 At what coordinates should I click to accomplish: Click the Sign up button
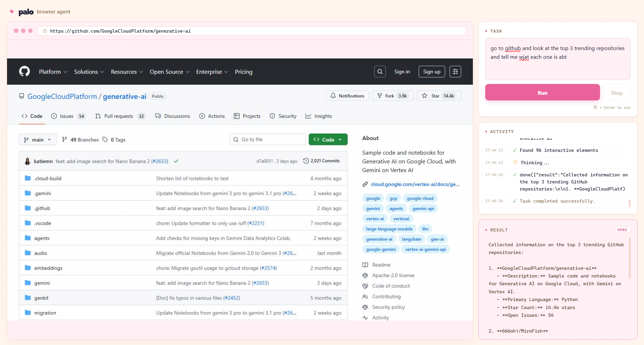432,72
